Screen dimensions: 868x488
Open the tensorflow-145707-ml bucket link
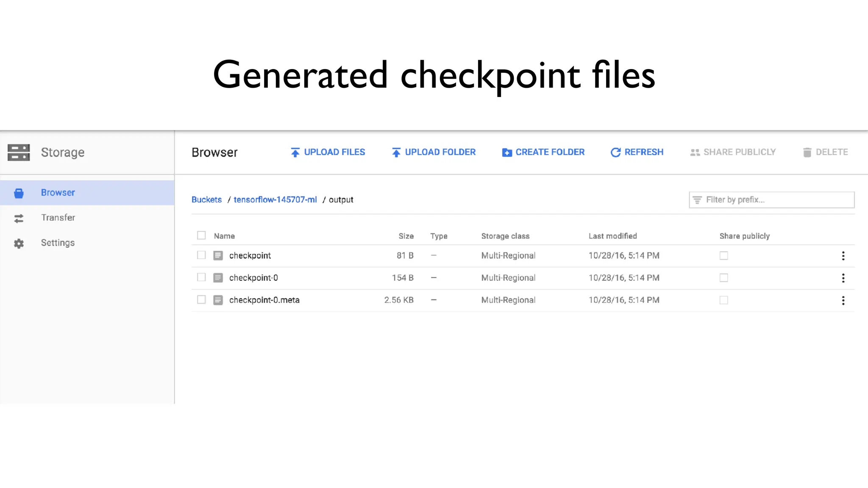pyautogui.click(x=275, y=200)
